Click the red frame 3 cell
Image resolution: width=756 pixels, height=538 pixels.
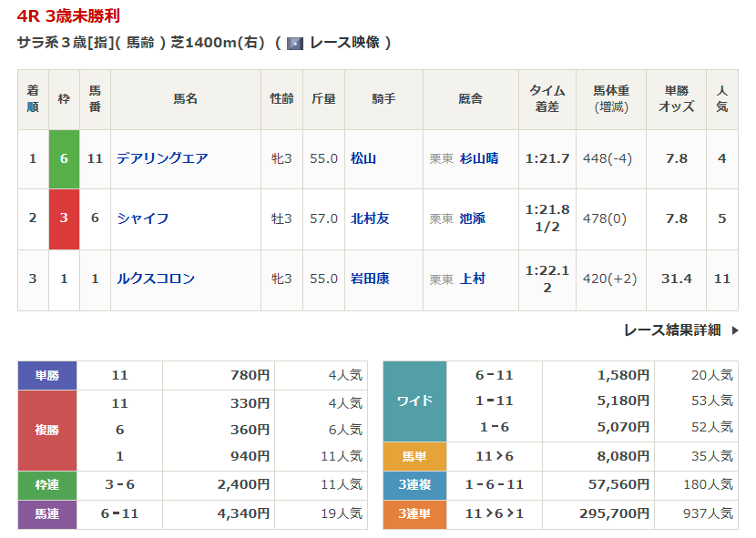(64, 218)
